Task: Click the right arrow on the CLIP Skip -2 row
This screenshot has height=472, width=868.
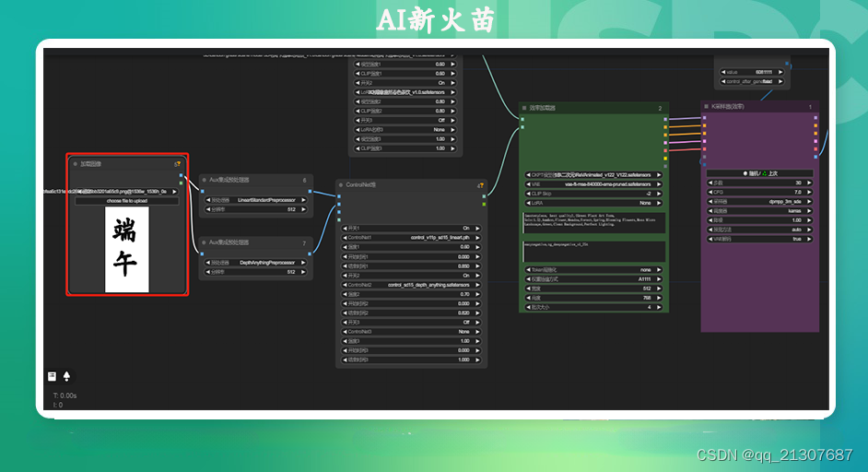Action: point(659,194)
